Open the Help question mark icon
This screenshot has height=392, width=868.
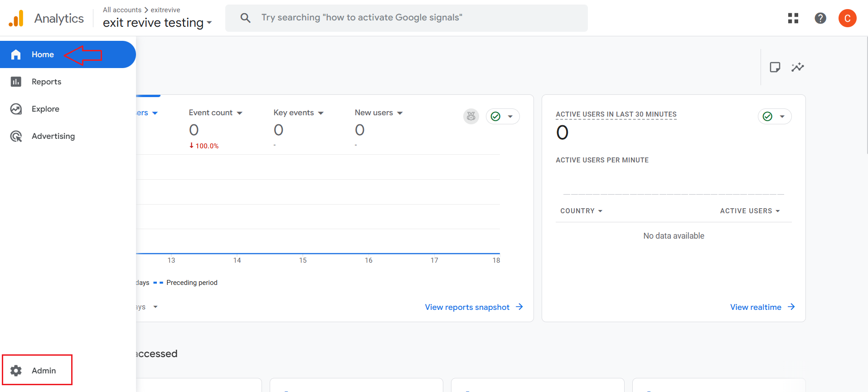[820, 18]
